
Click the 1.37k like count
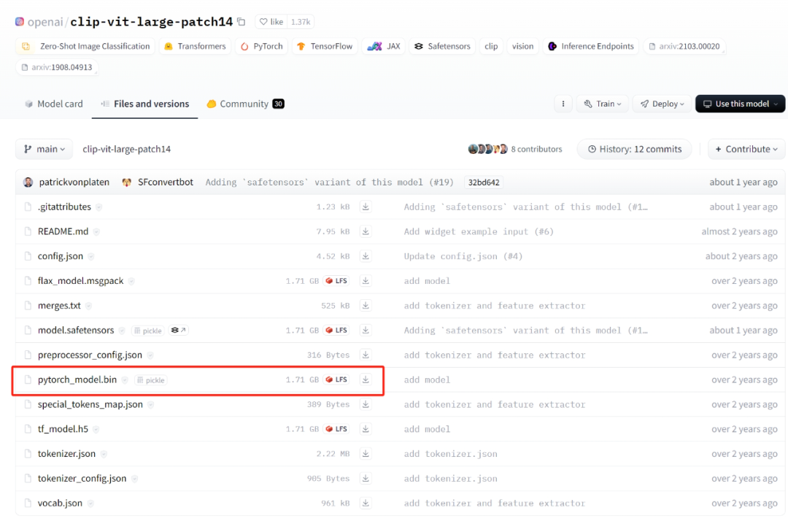[x=301, y=22]
